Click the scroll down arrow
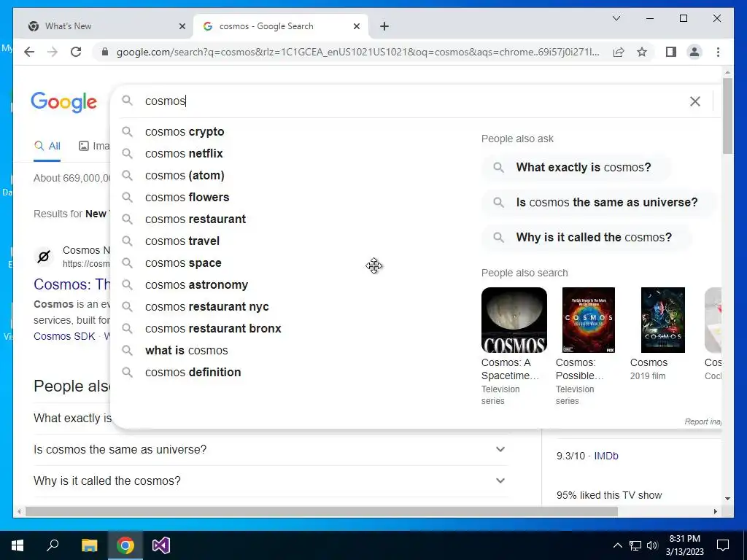This screenshot has width=747, height=560. coord(727,499)
